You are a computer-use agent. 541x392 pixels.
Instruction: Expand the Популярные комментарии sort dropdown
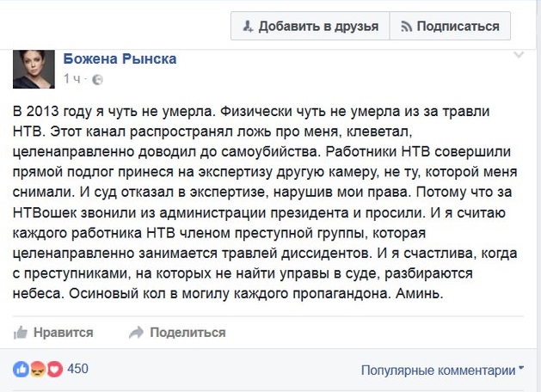coord(442,371)
